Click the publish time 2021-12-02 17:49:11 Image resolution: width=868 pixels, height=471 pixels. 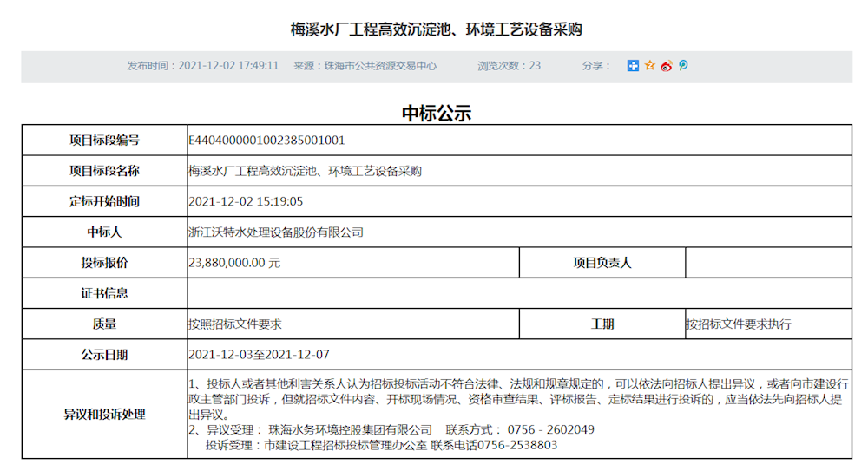coord(228,66)
